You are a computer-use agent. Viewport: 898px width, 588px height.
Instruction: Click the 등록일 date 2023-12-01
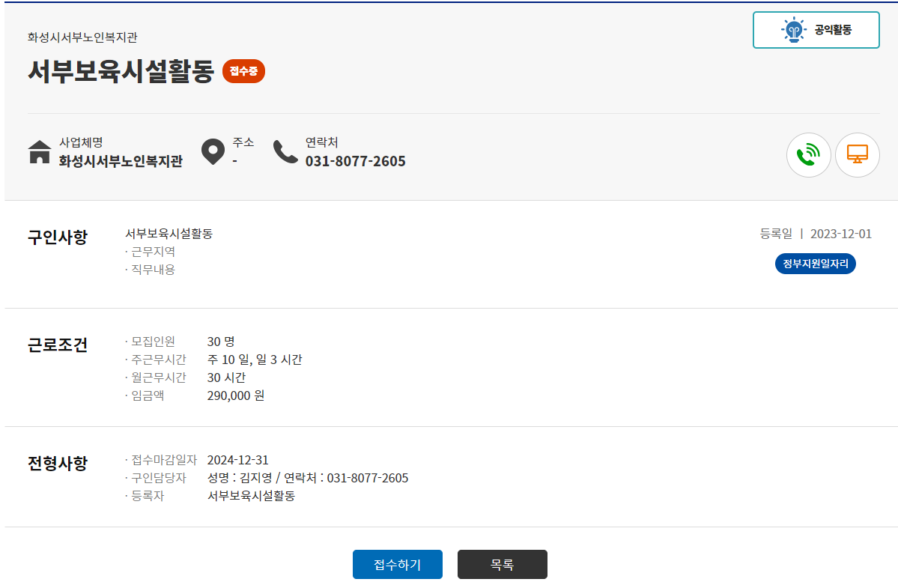click(x=840, y=233)
